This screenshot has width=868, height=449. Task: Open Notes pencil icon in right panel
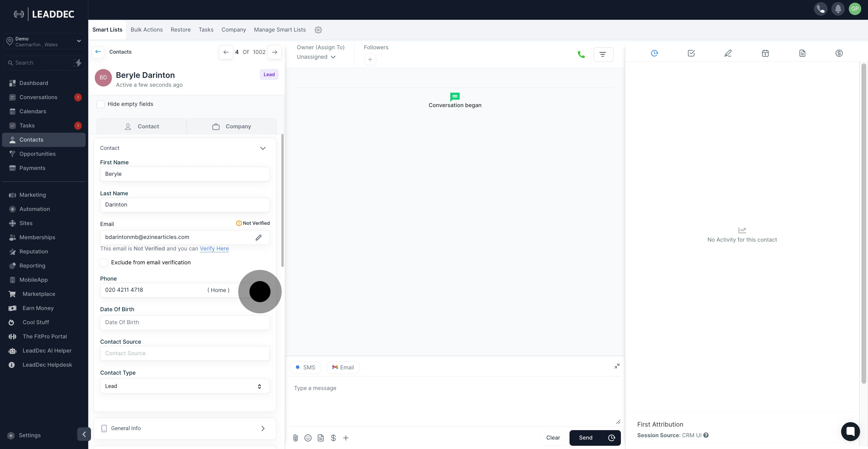click(728, 53)
